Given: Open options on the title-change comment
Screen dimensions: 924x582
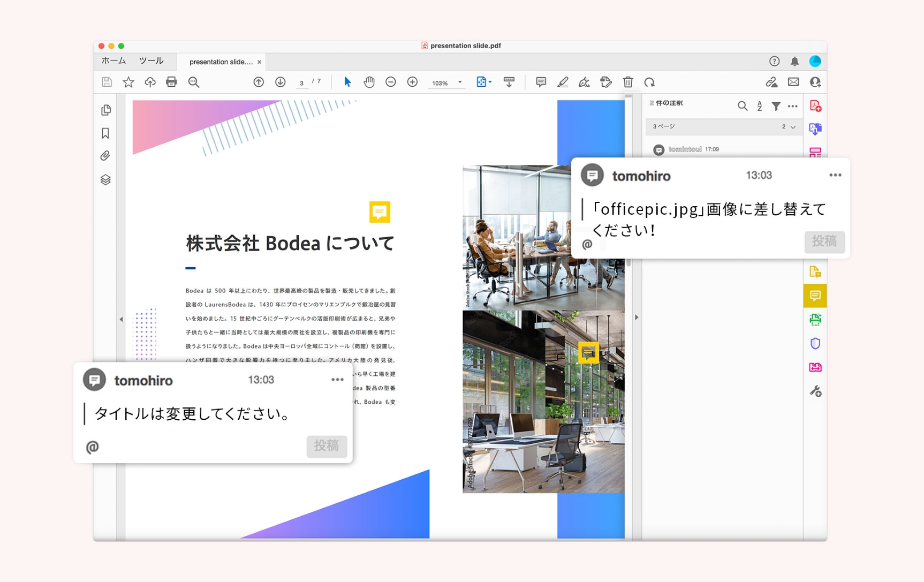Looking at the screenshot, I should [337, 380].
